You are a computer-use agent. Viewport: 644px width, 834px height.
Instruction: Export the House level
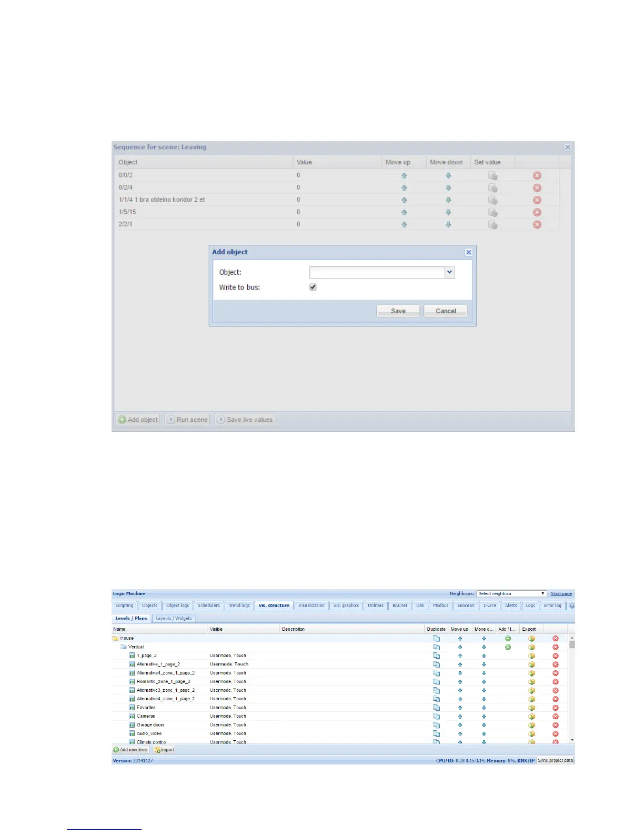[531, 638]
